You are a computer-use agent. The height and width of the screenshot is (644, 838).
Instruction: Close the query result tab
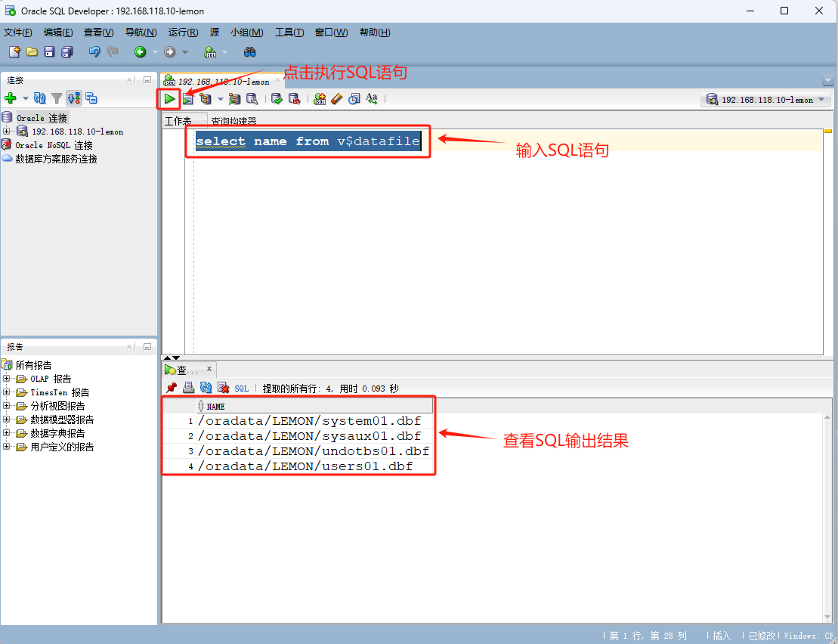(209, 369)
